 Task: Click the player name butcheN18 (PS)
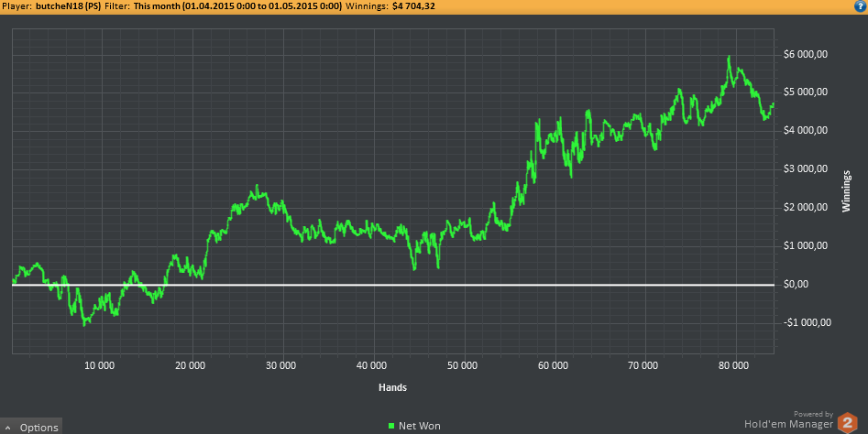(x=68, y=6)
